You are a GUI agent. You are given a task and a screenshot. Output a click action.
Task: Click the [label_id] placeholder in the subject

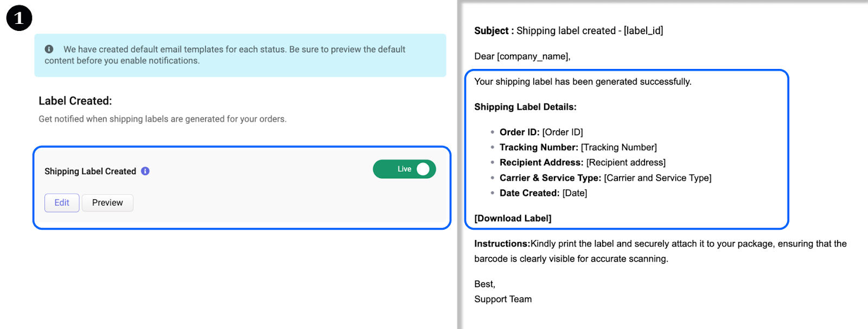pyautogui.click(x=643, y=31)
